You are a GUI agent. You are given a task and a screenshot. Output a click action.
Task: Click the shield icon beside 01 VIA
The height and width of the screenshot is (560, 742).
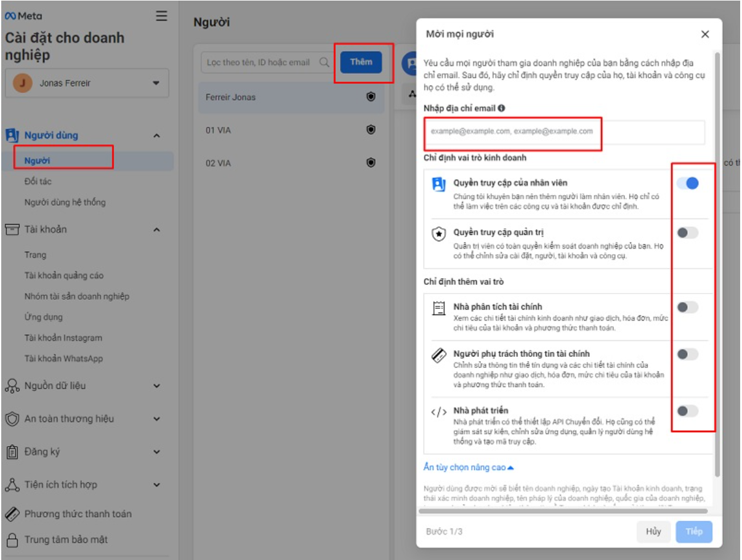[371, 130]
